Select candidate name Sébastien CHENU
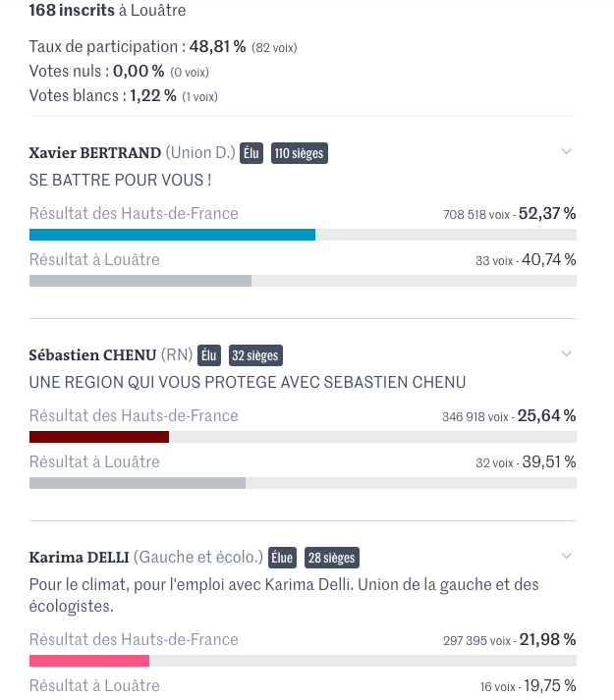614x700 pixels. pyautogui.click(x=92, y=355)
